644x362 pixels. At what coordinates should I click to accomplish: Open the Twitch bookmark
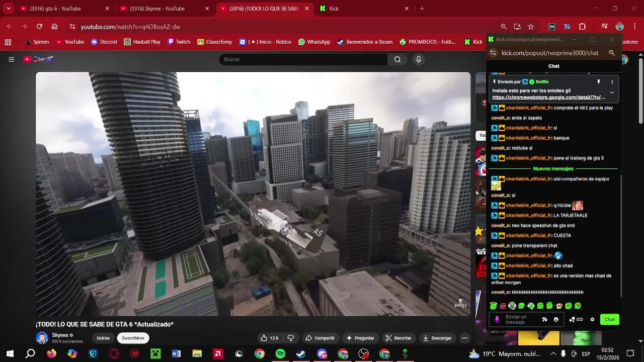[179, 42]
